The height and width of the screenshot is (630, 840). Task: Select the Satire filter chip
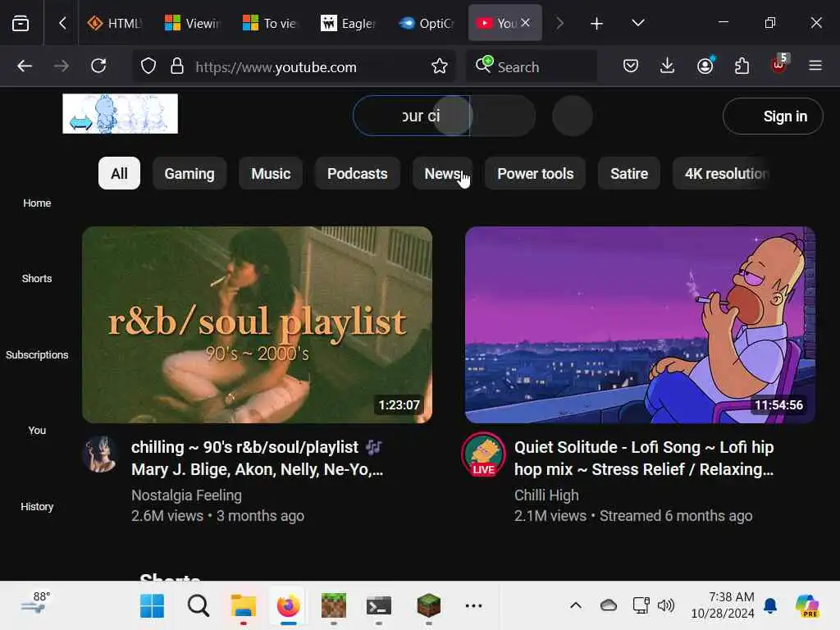pyautogui.click(x=629, y=174)
